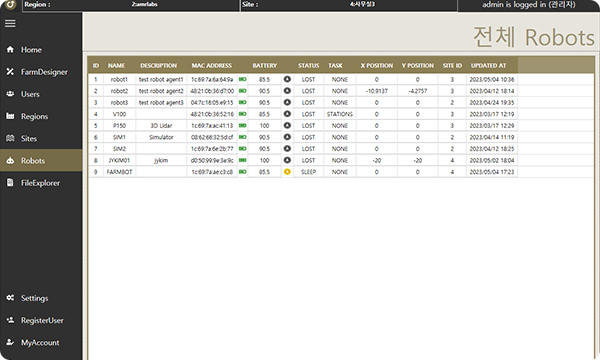Click the Home house icon
The image size is (600, 360).
pos(10,49)
